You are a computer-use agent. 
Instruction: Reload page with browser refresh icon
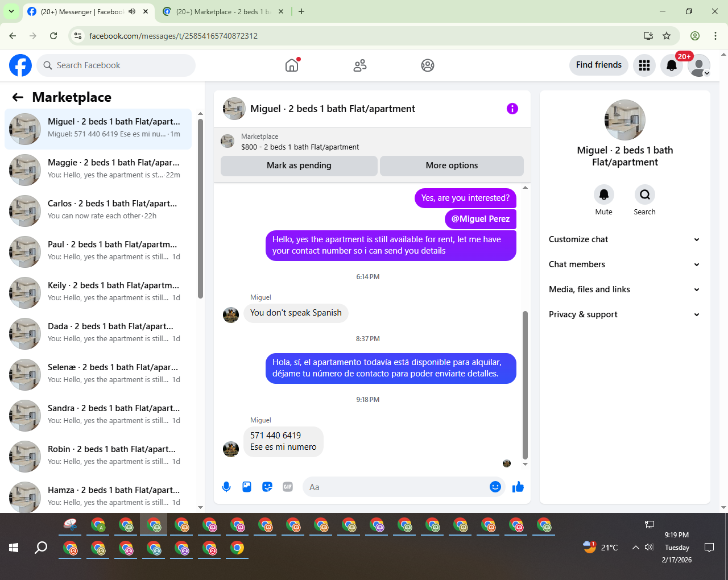pyautogui.click(x=53, y=36)
